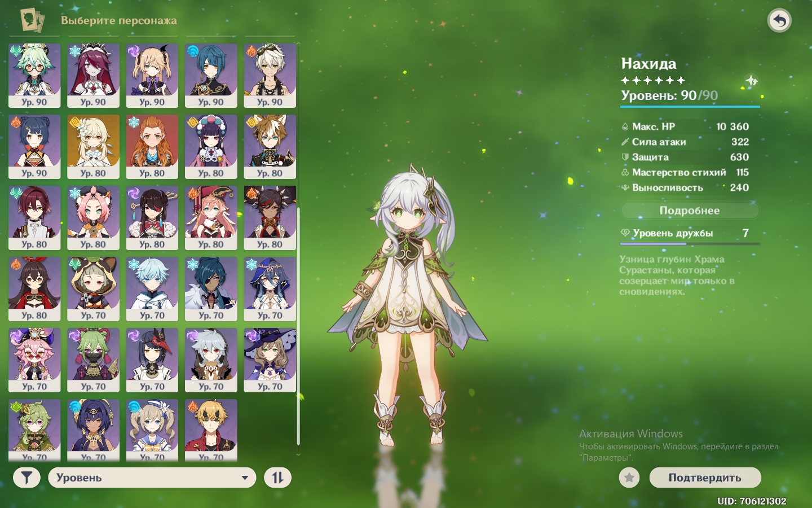This screenshot has width=812, height=508.
Task: Choose Chongyun, light-blue-haired Cryo boy
Action: click(152, 289)
